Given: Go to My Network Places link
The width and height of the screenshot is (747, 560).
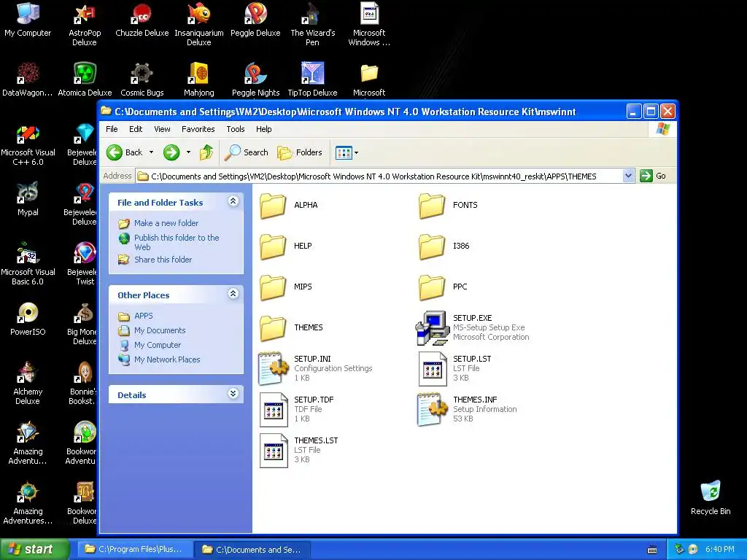Looking at the screenshot, I should 167,359.
